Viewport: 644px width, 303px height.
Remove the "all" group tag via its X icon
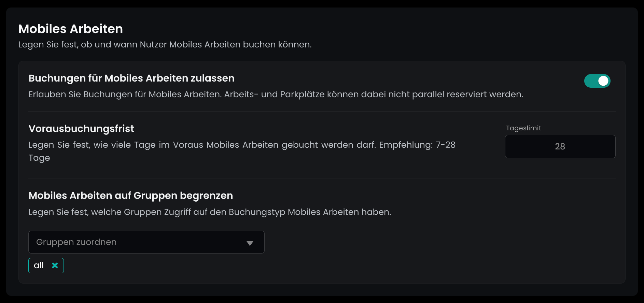55,265
